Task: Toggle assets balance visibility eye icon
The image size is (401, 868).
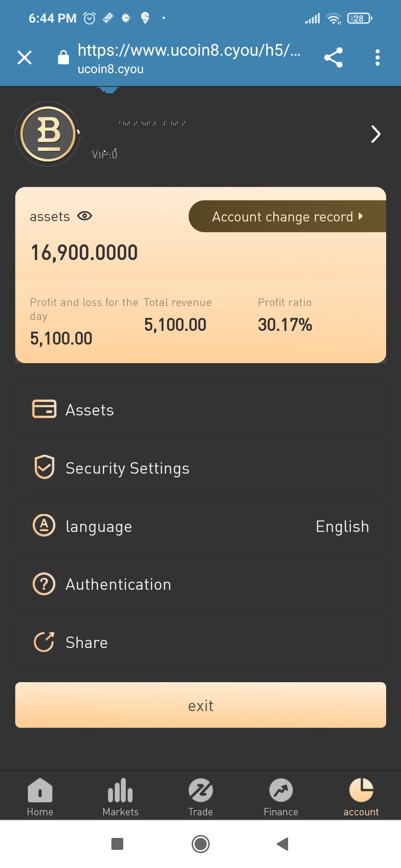Action: (85, 216)
